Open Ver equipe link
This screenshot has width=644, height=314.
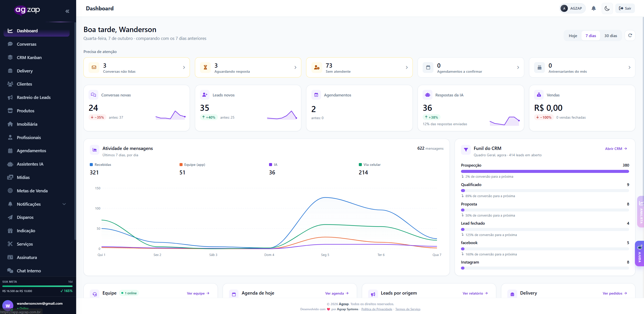click(198, 293)
